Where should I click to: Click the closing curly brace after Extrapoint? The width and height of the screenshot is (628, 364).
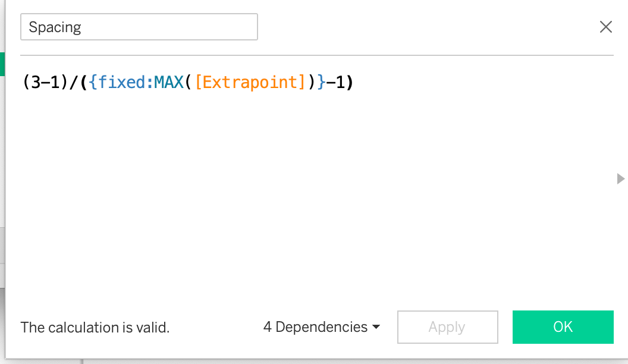(321, 82)
